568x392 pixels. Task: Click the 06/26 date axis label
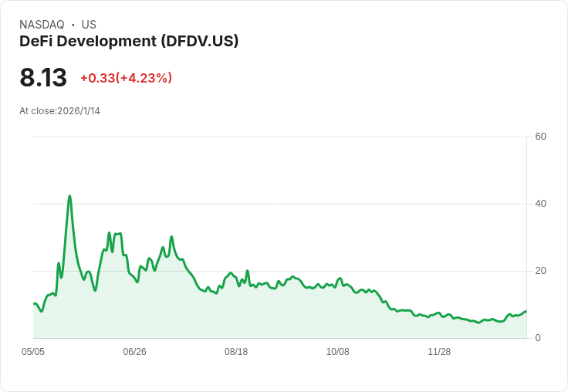(135, 351)
